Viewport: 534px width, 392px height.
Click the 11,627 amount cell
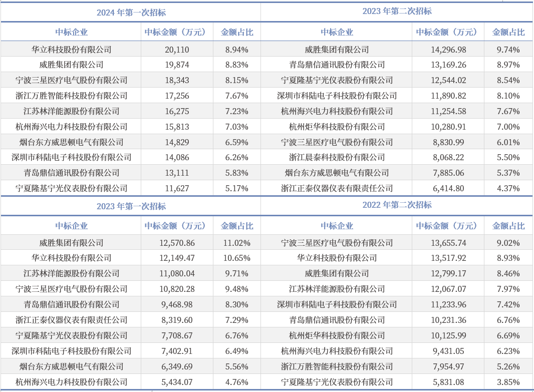point(177,188)
